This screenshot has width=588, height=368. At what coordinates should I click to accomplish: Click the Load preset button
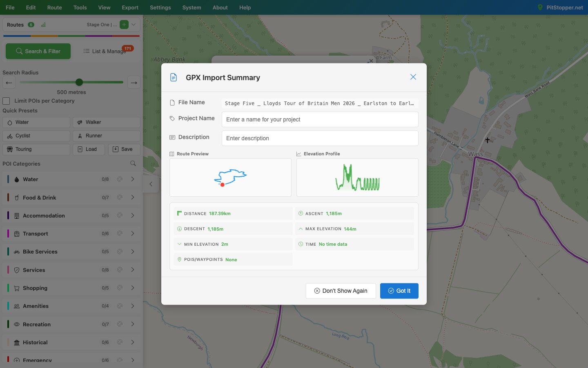tap(89, 149)
